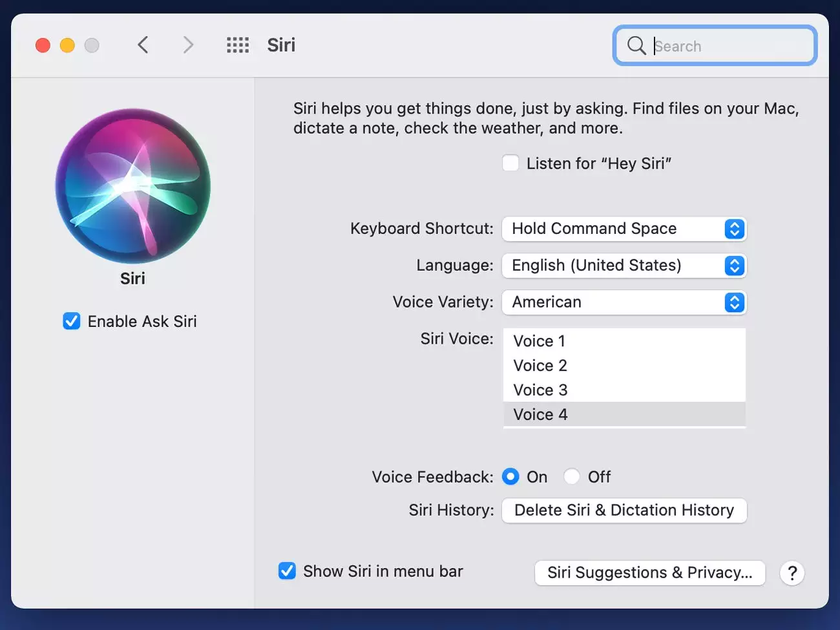Click the magnifying glass search icon

click(x=636, y=46)
